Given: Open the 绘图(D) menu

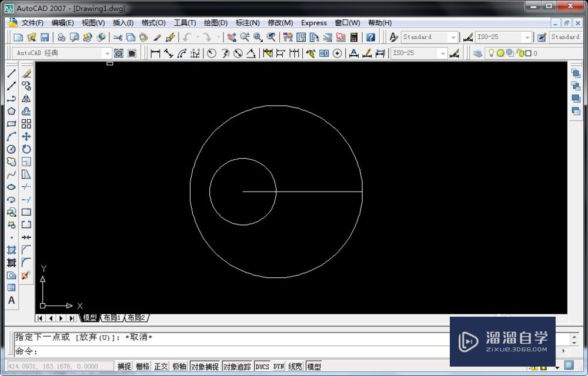Looking at the screenshot, I should click(x=215, y=23).
